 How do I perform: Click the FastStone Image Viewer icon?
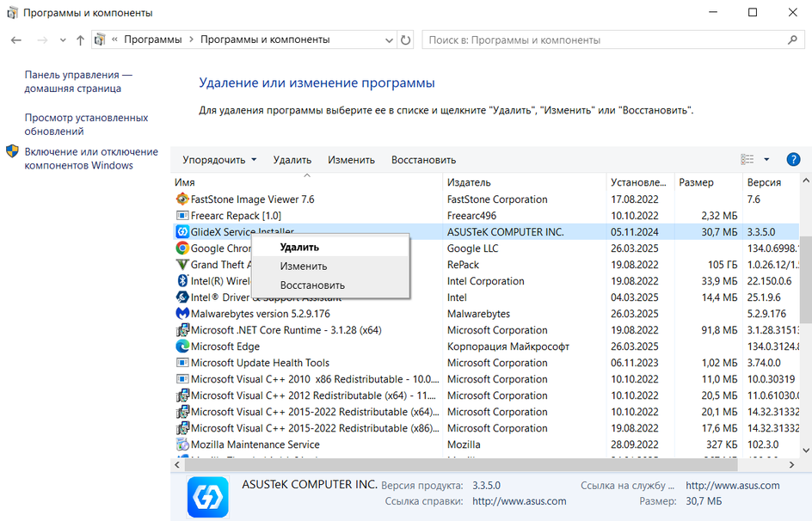[182, 199]
